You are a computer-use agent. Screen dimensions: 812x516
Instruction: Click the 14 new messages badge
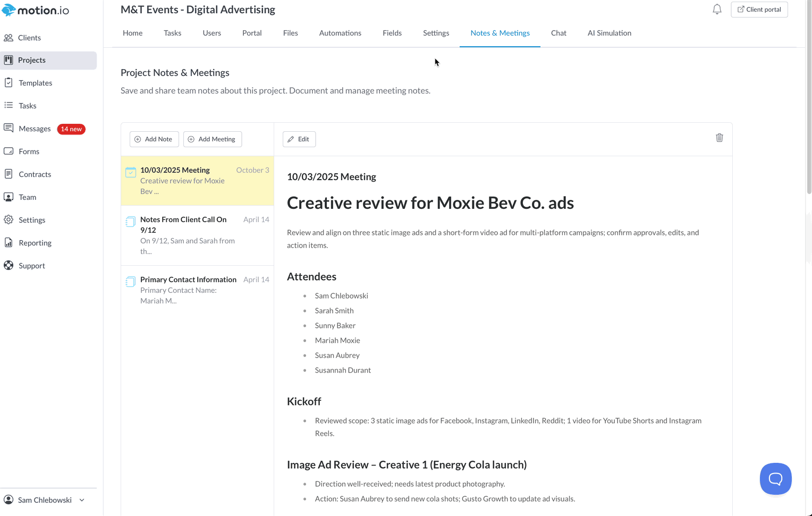71,129
